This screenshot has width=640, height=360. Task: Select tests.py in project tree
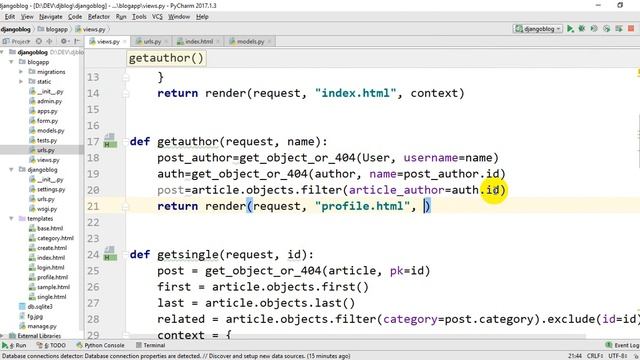(x=43, y=140)
